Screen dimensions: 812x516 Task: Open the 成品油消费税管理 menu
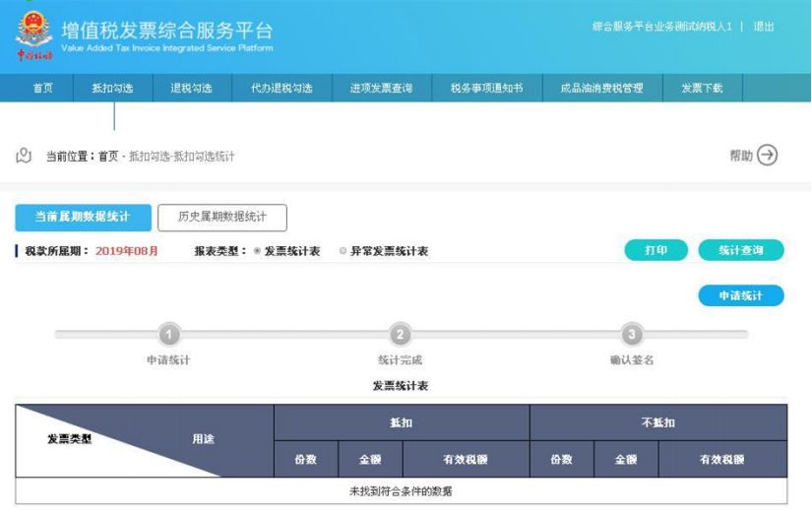pos(601,88)
